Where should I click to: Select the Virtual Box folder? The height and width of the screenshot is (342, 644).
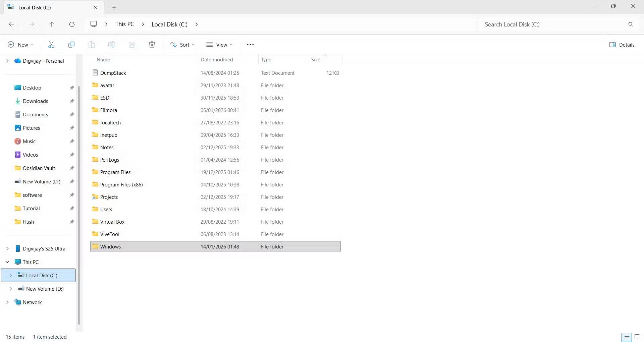(215, 222)
